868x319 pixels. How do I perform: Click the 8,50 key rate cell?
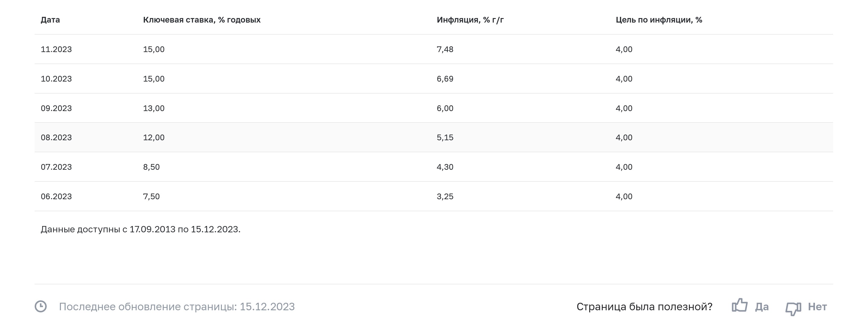pos(151,167)
